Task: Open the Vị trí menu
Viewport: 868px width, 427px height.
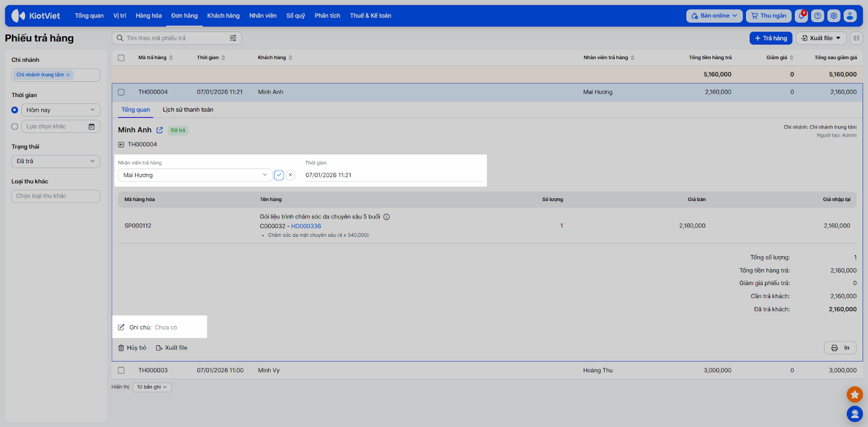Action: coord(119,16)
